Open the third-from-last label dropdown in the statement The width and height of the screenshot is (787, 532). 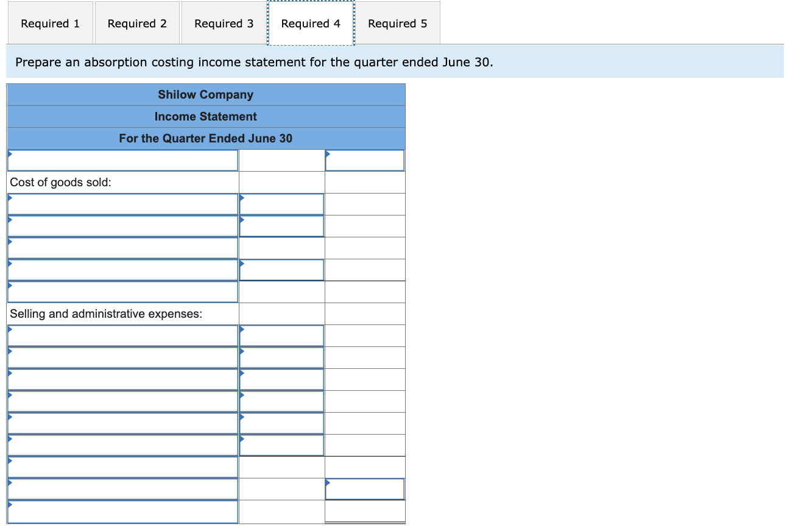pos(122,467)
